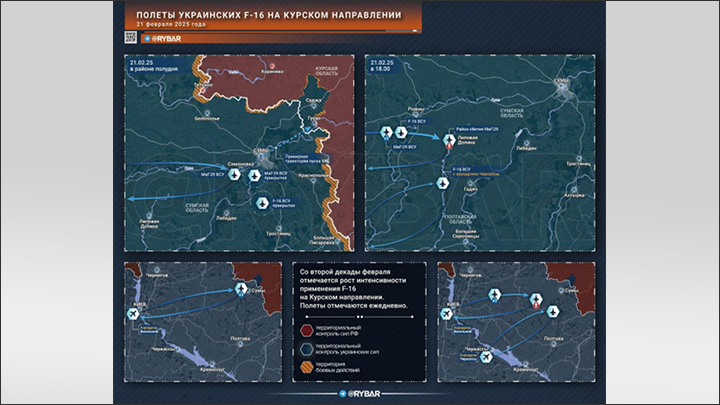720x405 pixels.
Task: Click the Черкассы airport plane icon, bottom-right map
Action: [x=486, y=356]
